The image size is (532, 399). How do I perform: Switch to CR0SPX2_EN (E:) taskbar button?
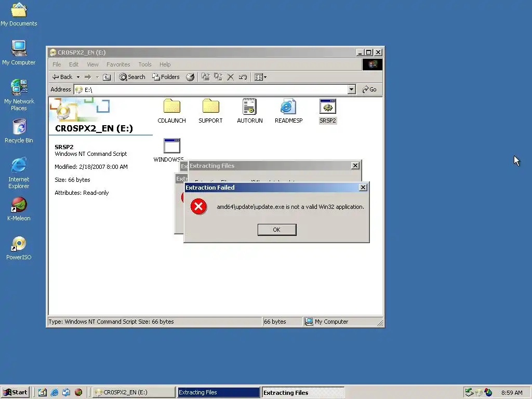click(134, 392)
